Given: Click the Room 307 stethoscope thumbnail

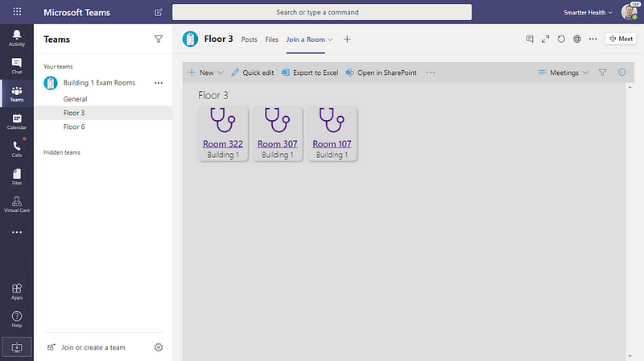Looking at the screenshot, I should tap(277, 120).
